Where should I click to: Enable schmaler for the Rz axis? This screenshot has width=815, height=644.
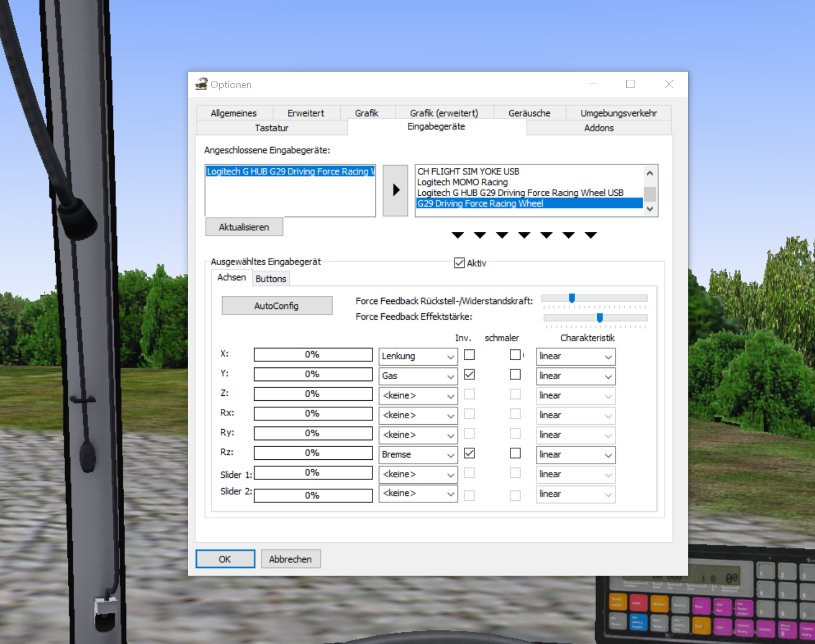click(x=515, y=453)
